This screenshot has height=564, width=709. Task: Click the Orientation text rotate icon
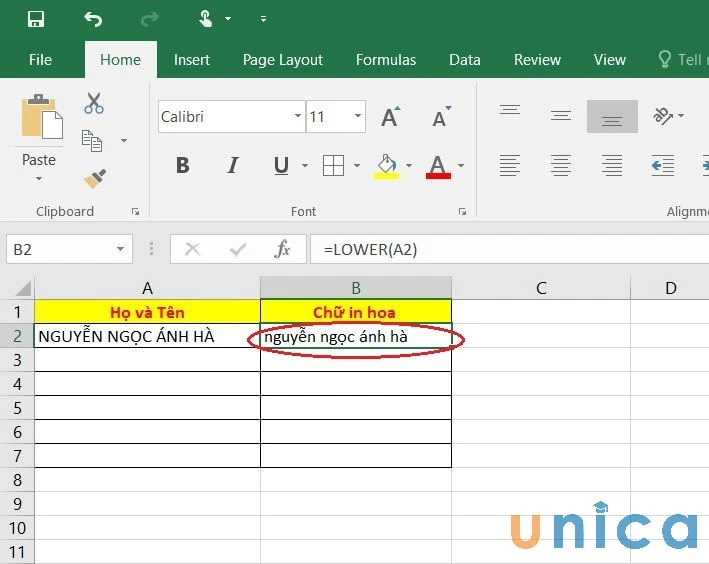(662, 116)
